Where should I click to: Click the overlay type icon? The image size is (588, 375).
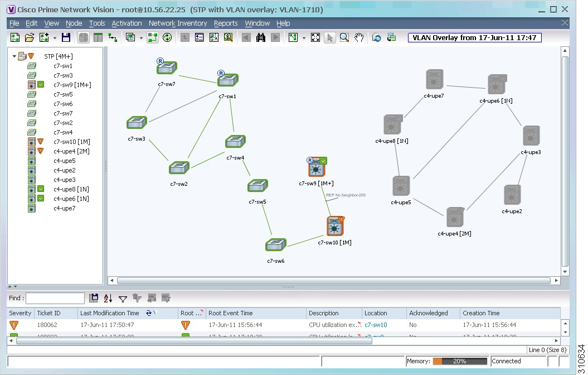[130, 37]
